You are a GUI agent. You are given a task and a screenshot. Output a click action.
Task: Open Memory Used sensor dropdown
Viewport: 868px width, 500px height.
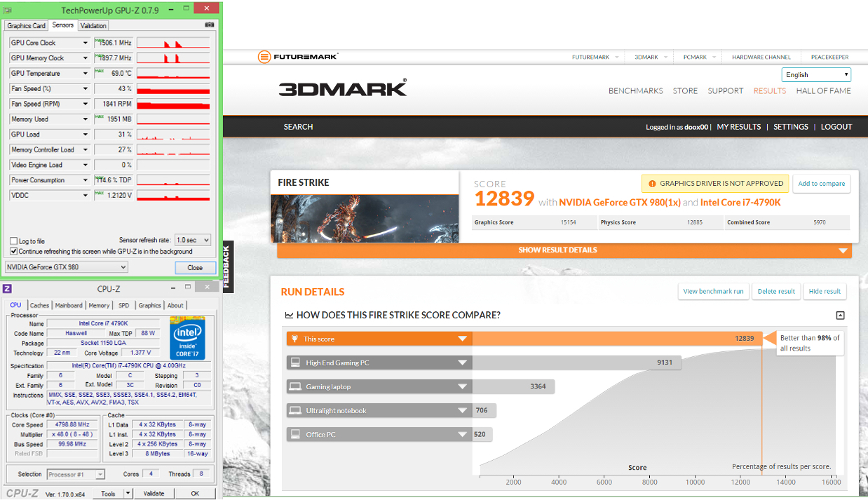[x=86, y=119]
